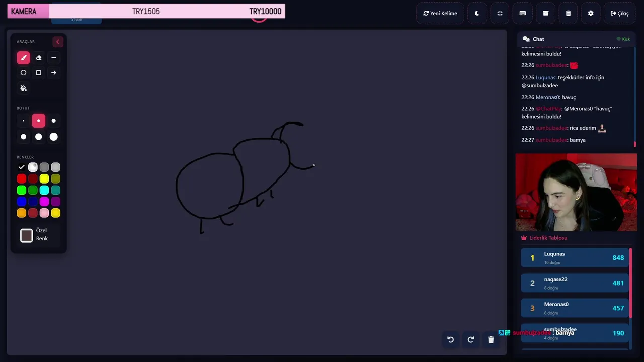Click the trash icon in top toolbar
The width and height of the screenshot is (644, 362).
(568, 13)
